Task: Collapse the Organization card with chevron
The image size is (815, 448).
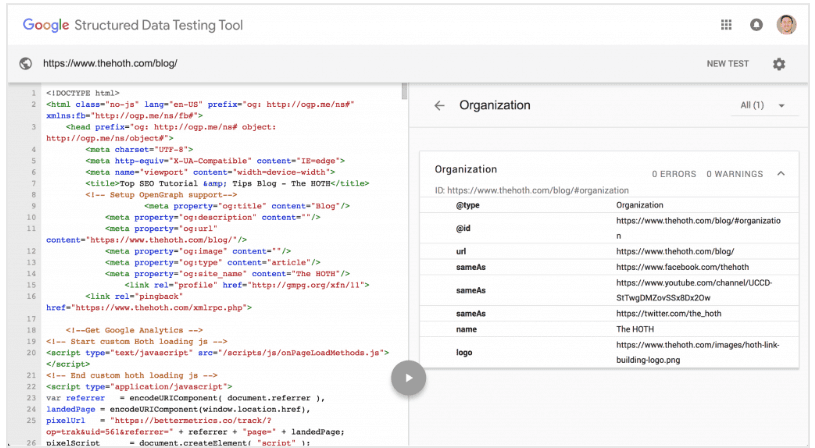Action: coord(780,173)
